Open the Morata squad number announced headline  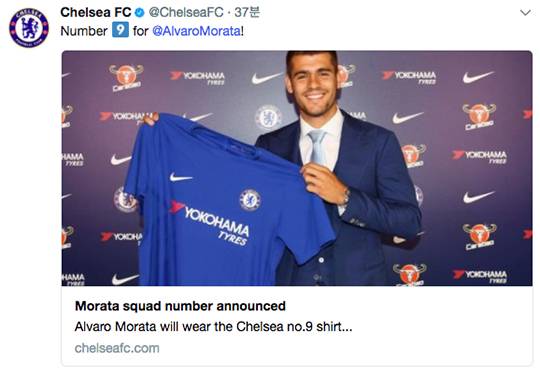180,306
